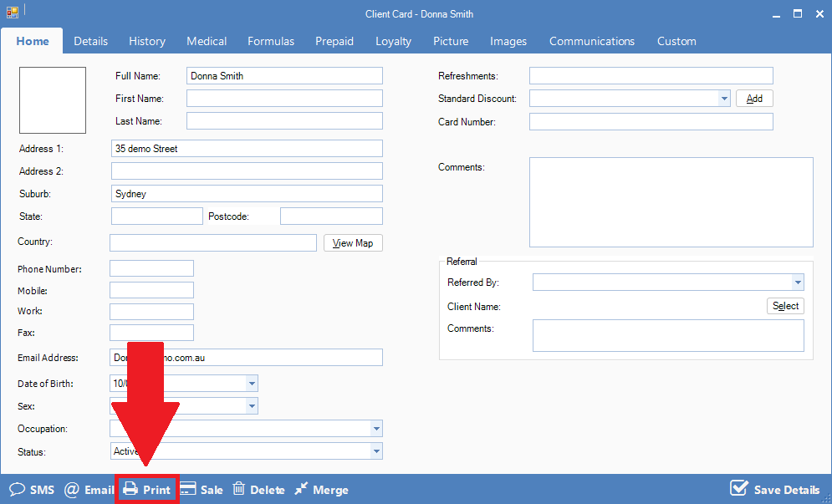832x504 pixels.
Task: Expand the Status dropdown
Action: (x=375, y=451)
